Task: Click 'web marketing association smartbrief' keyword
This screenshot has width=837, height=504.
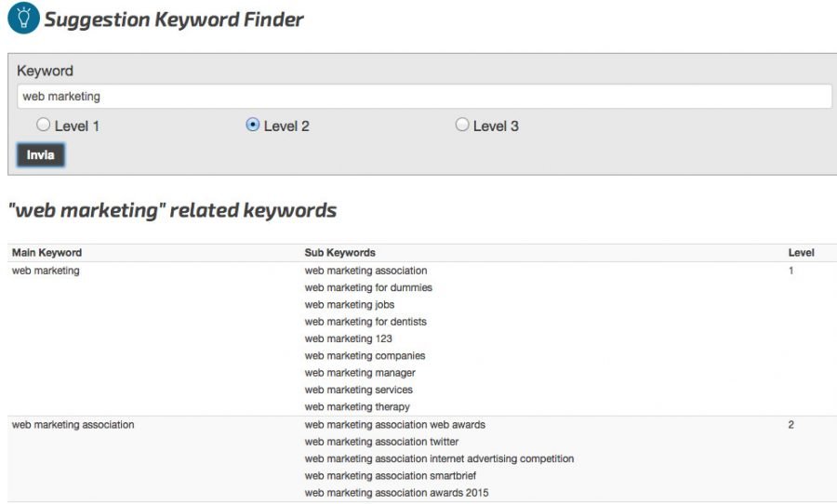Action: [x=391, y=476]
